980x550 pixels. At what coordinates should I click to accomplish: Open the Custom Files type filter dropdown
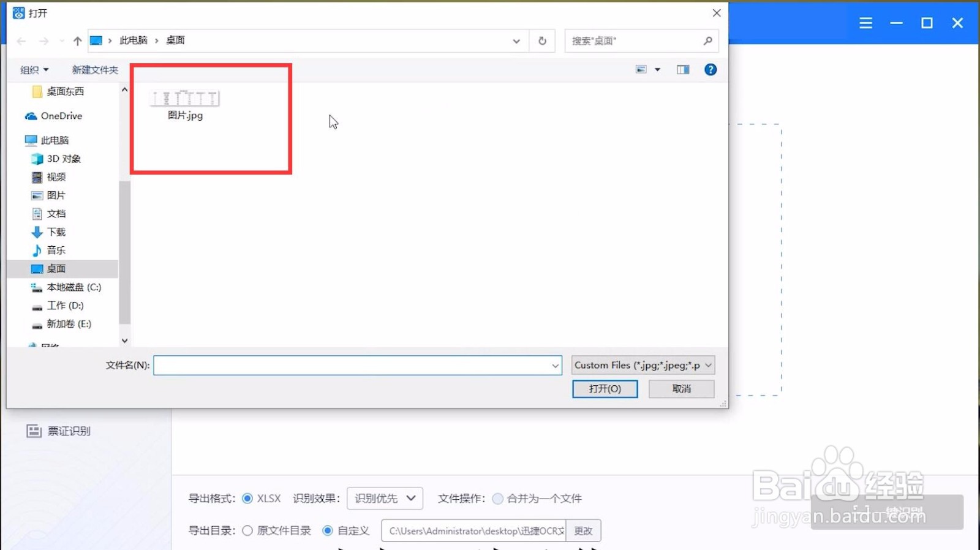tap(643, 365)
